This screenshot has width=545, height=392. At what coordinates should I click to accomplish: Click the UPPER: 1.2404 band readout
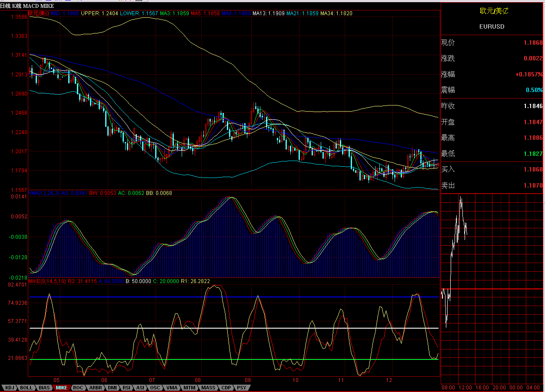click(x=100, y=13)
